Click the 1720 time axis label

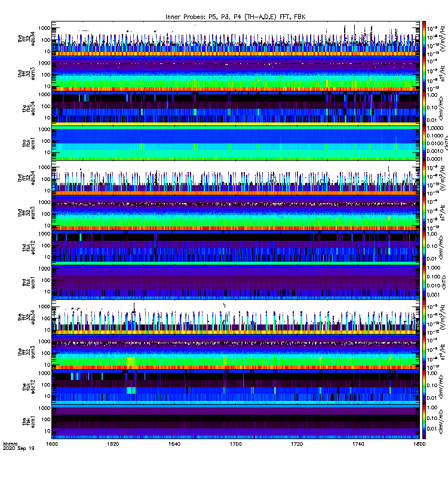(297, 444)
